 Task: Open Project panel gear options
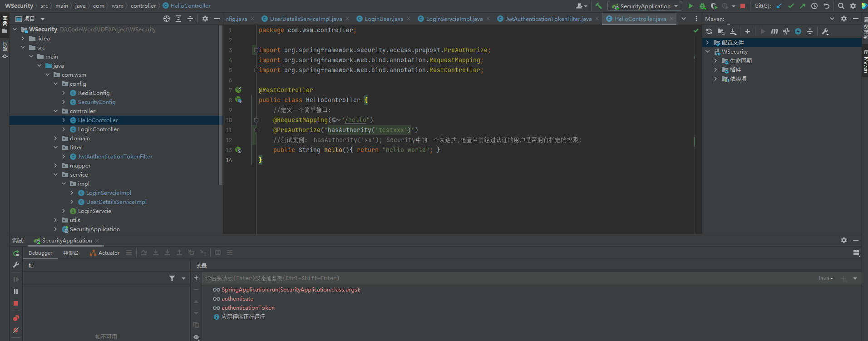tap(205, 19)
